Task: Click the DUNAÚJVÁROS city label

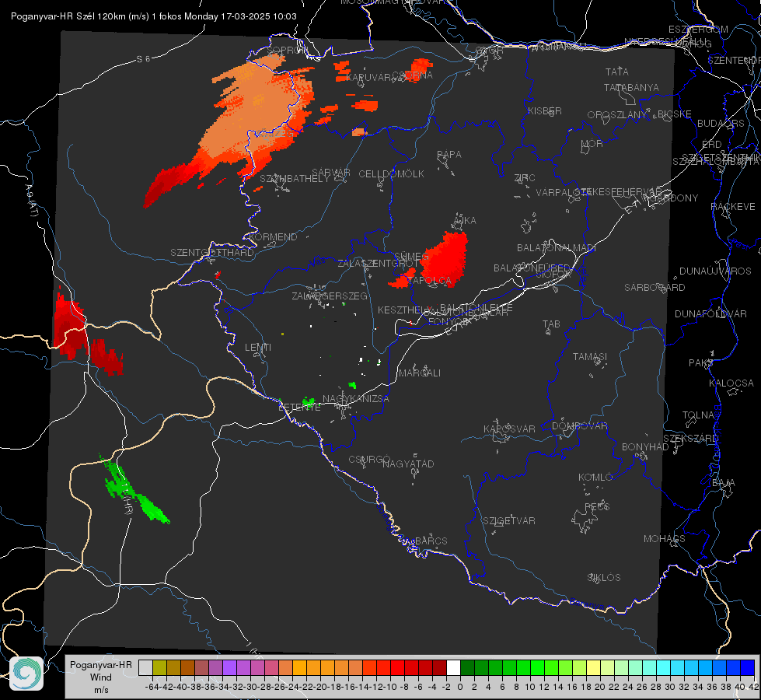Action: click(x=715, y=271)
